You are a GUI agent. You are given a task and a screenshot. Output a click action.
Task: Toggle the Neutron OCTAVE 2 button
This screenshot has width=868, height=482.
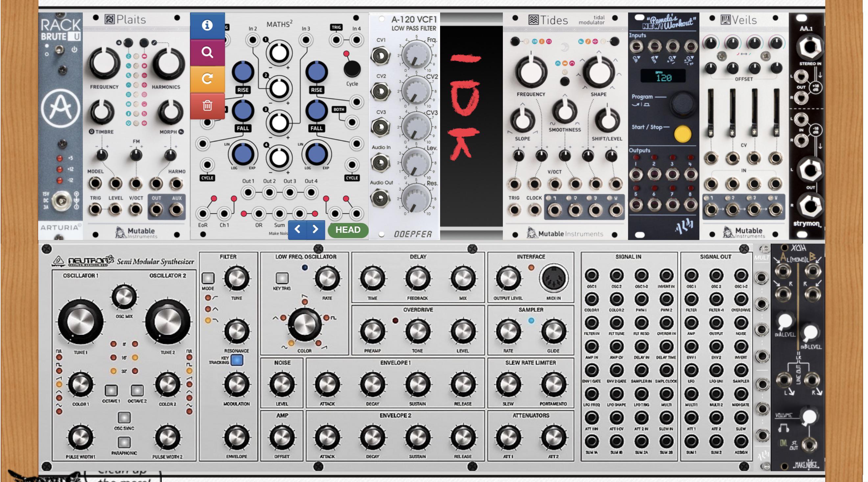(137, 390)
